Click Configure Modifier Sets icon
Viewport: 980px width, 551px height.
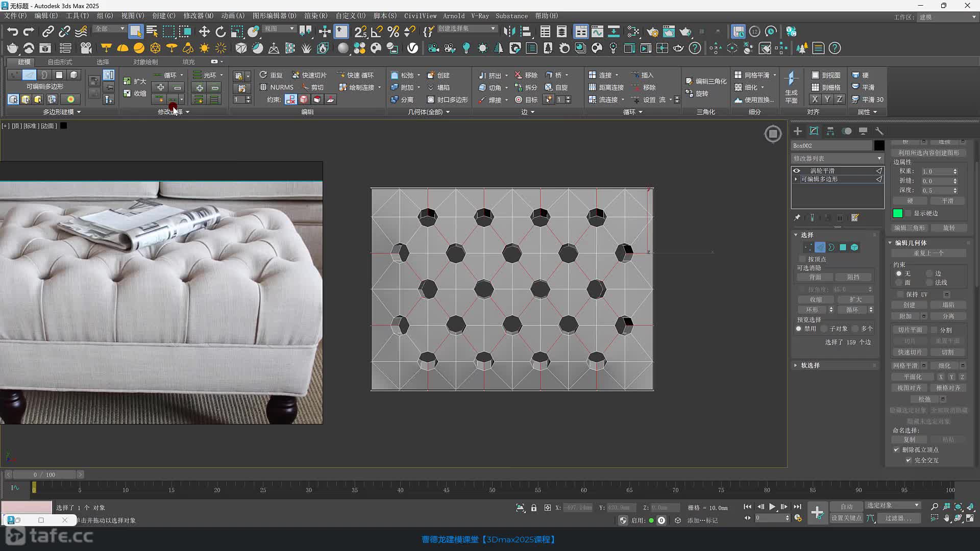(x=855, y=218)
